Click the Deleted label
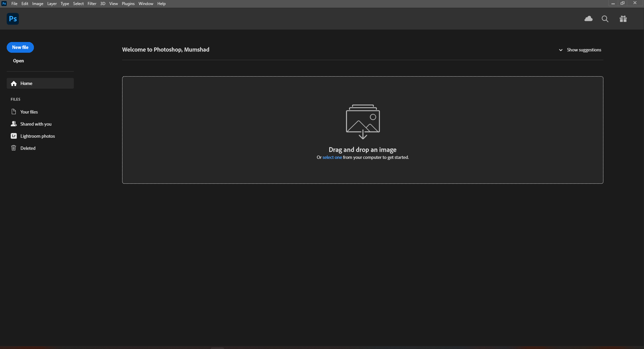The width and height of the screenshot is (644, 349). pos(28,148)
